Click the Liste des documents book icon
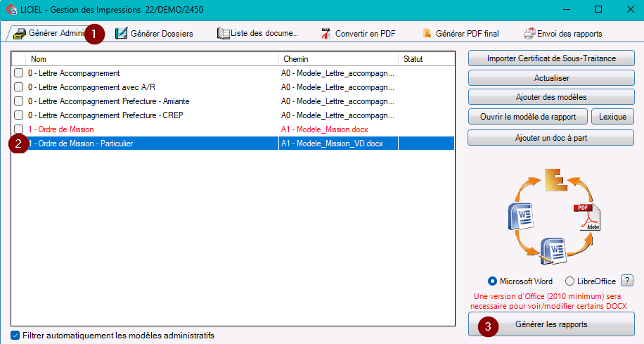The height and width of the screenshot is (344, 644). point(223,34)
